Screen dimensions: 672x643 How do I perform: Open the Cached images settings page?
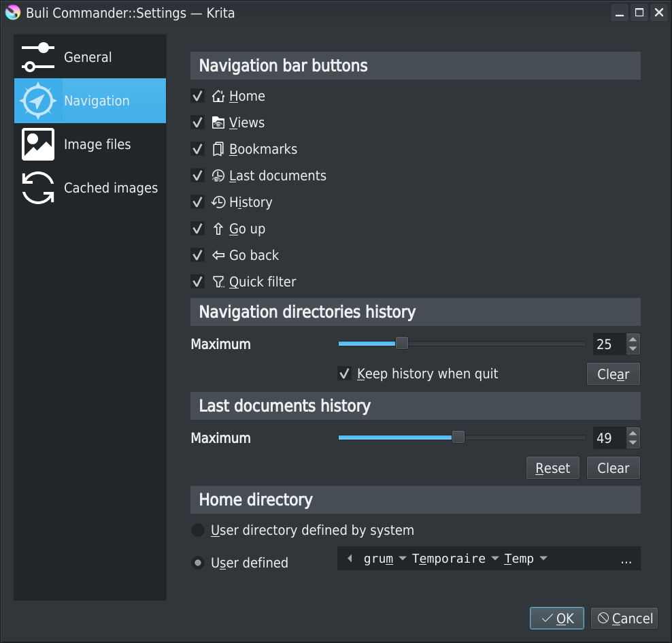click(x=110, y=188)
